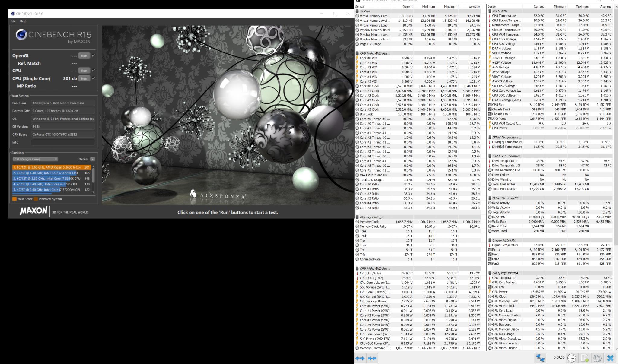This screenshot has width=618, height=364.
Task: Click the Info input field
Action: point(63,142)
